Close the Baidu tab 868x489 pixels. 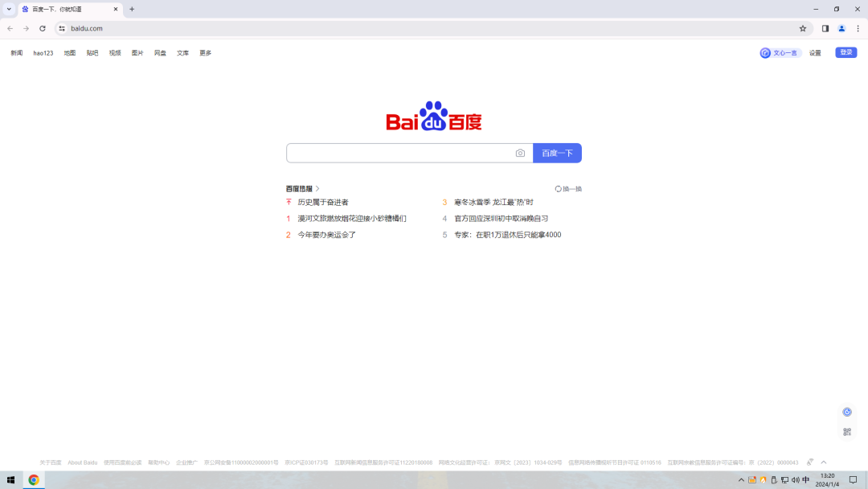116,9
